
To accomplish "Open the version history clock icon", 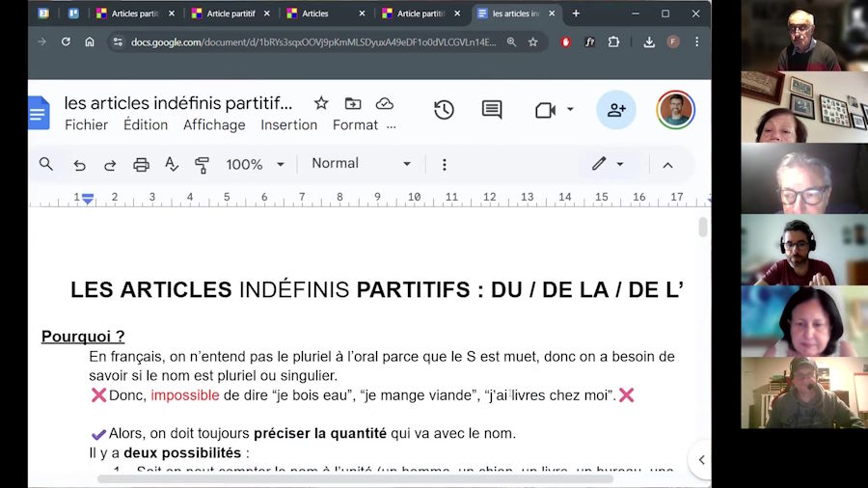I will (x=444, y=110).
